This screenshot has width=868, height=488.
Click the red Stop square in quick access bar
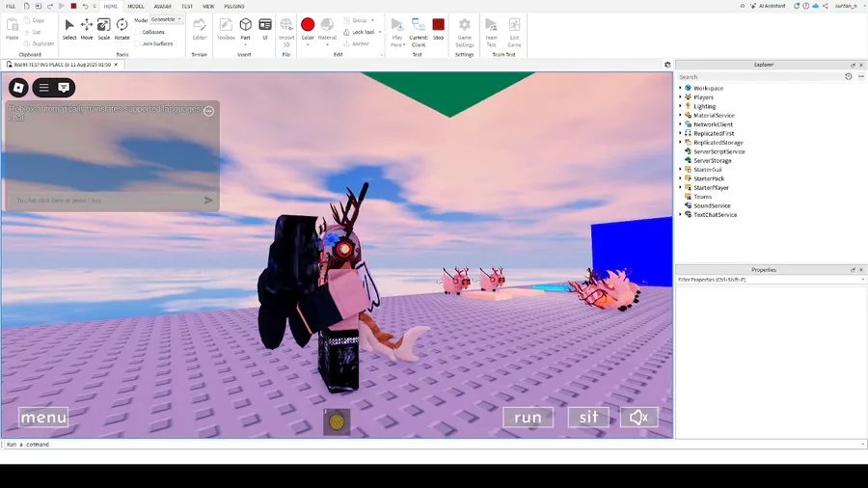tap(73, 6)
